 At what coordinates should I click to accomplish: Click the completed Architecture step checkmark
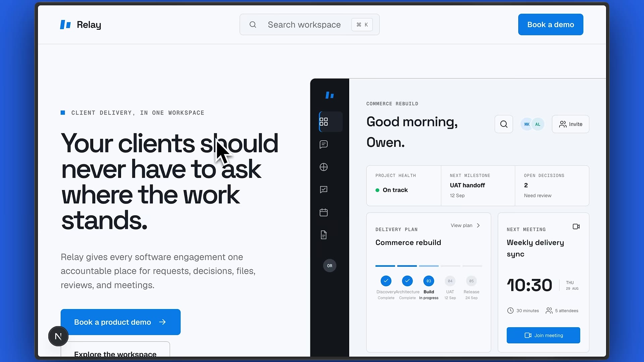(408, 281)
